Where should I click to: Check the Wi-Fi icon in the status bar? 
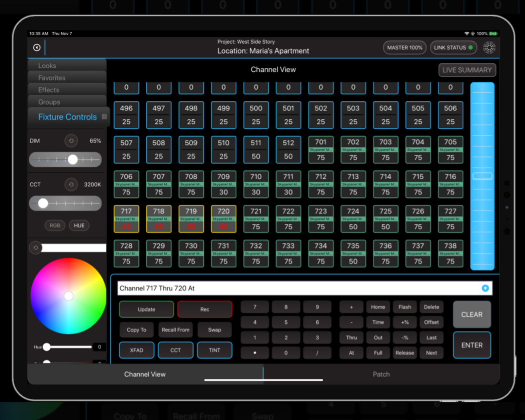pos(467,34)
